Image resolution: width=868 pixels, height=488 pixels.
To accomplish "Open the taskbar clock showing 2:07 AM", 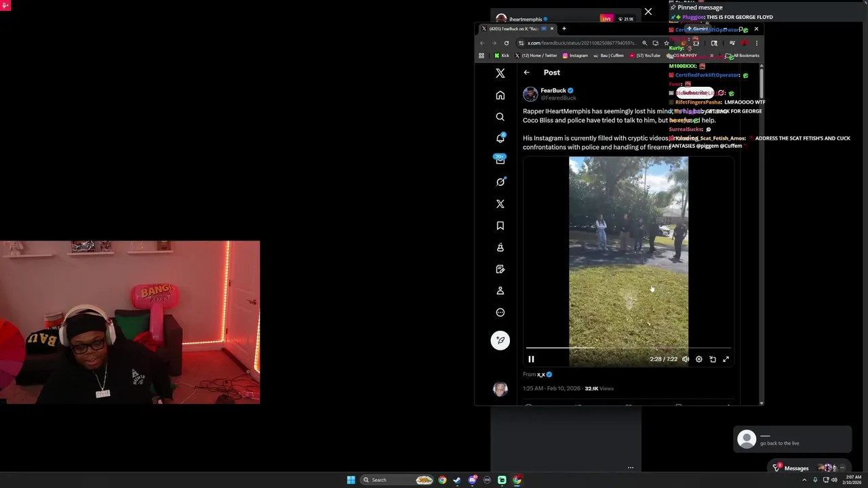I will click(x=853, y=480).
